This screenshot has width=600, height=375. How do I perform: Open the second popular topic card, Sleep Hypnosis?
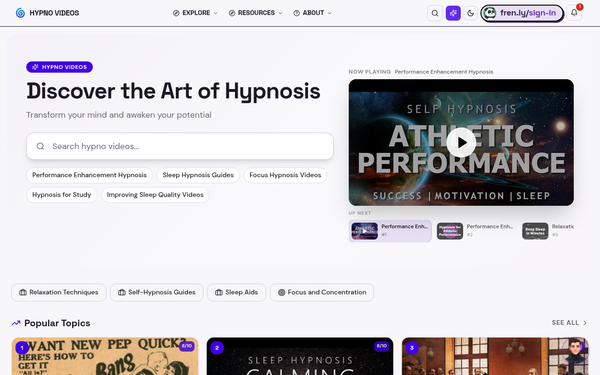point(300,356)
